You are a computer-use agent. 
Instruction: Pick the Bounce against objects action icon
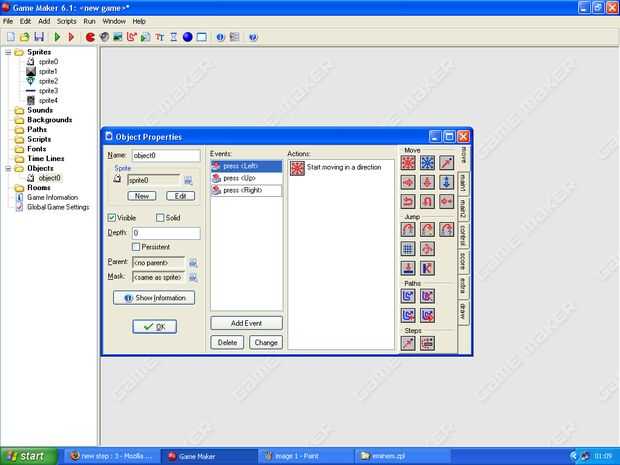click(x=427, y=268)
